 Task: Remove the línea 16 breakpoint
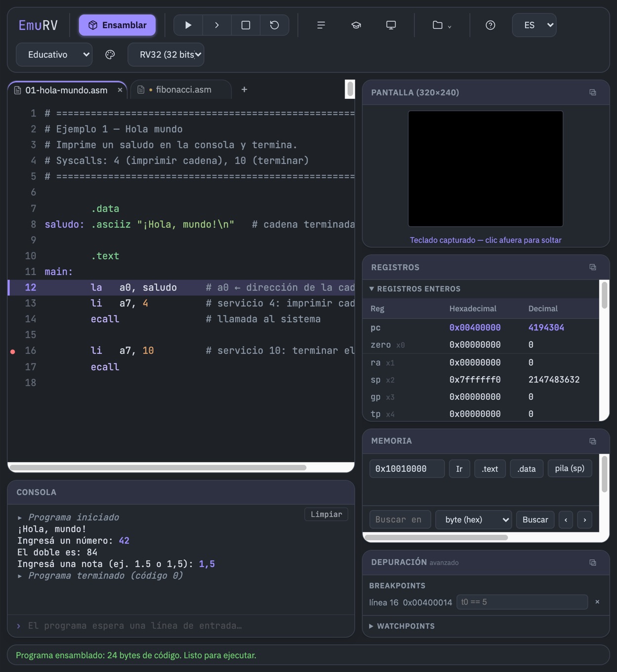597,602
